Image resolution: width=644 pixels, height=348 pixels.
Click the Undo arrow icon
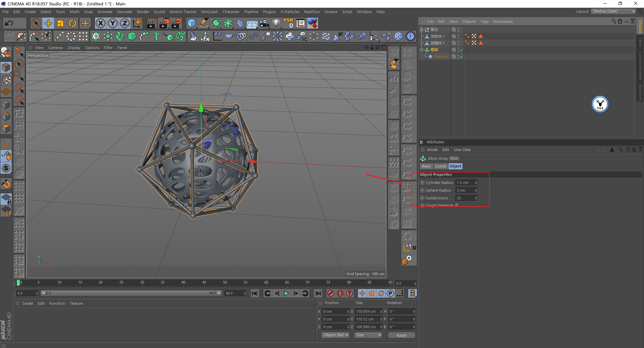[9, 23]
